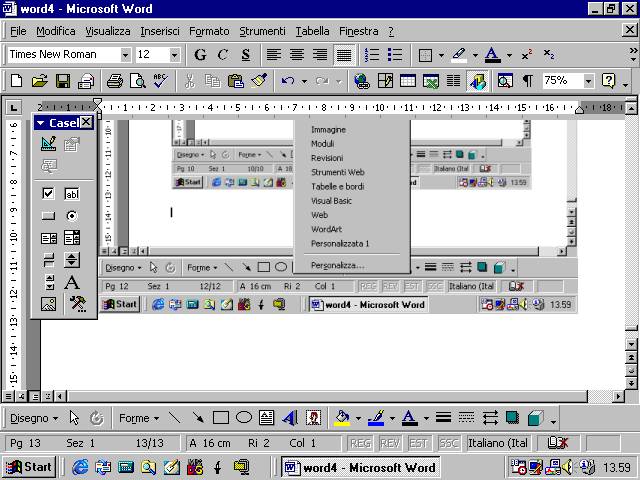Create a new blank document
The image size is (640, 480).
pos(16,81)
